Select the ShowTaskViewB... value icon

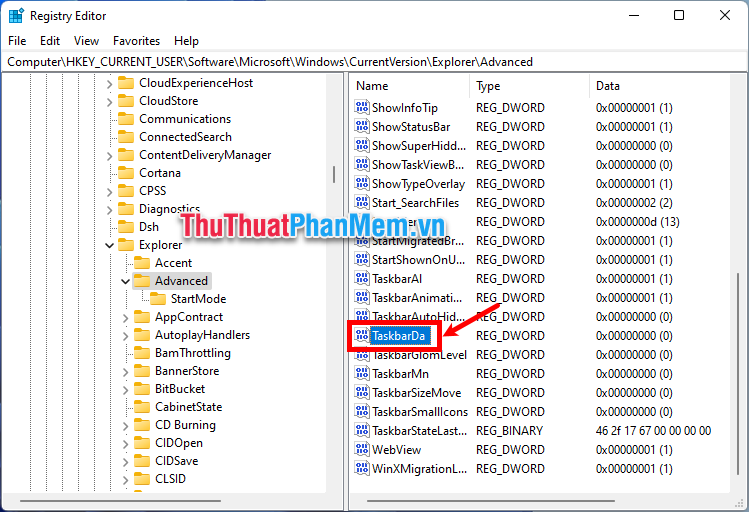[362, 165]
